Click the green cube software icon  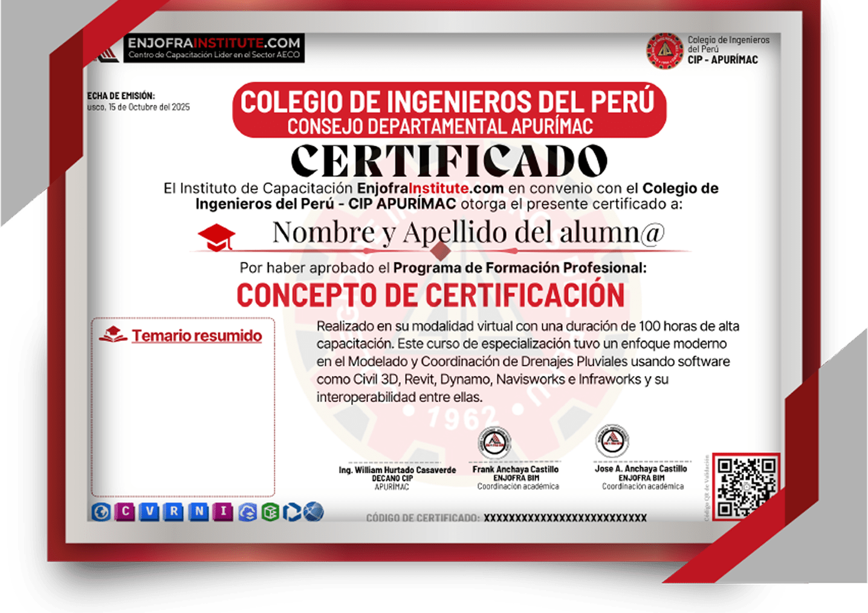270,512
